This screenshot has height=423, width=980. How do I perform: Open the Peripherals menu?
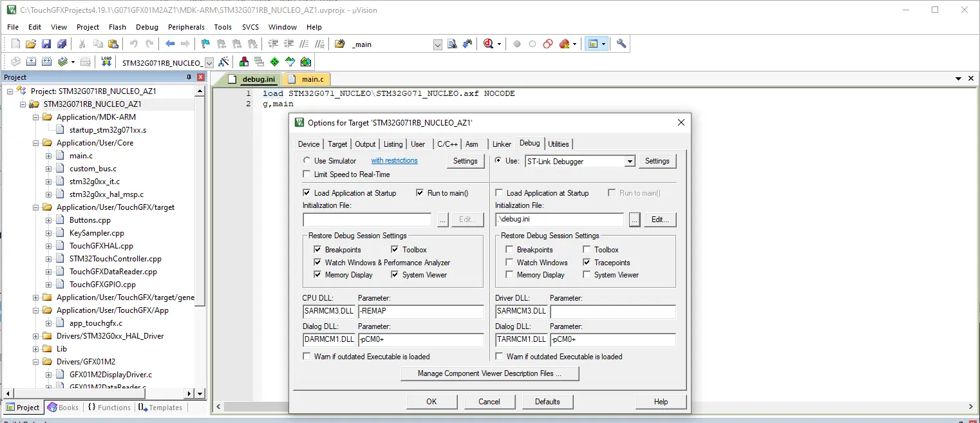pos(186,27)
